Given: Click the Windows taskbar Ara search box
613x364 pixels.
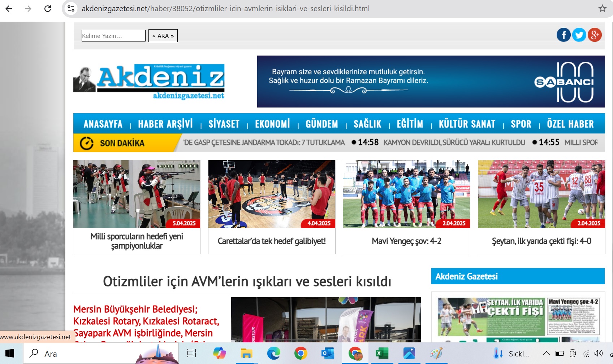Looking at the screenshot, I should click(x=101, y=354).
